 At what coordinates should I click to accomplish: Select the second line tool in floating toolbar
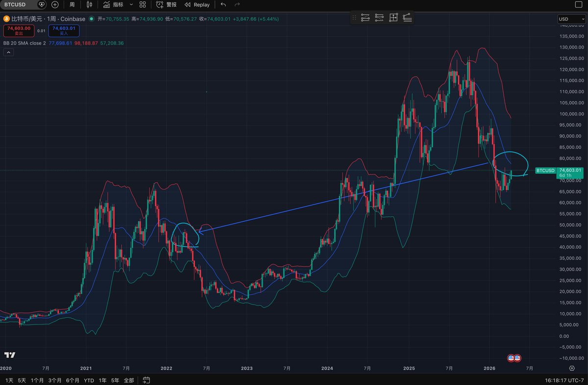(x=379, y=18)
